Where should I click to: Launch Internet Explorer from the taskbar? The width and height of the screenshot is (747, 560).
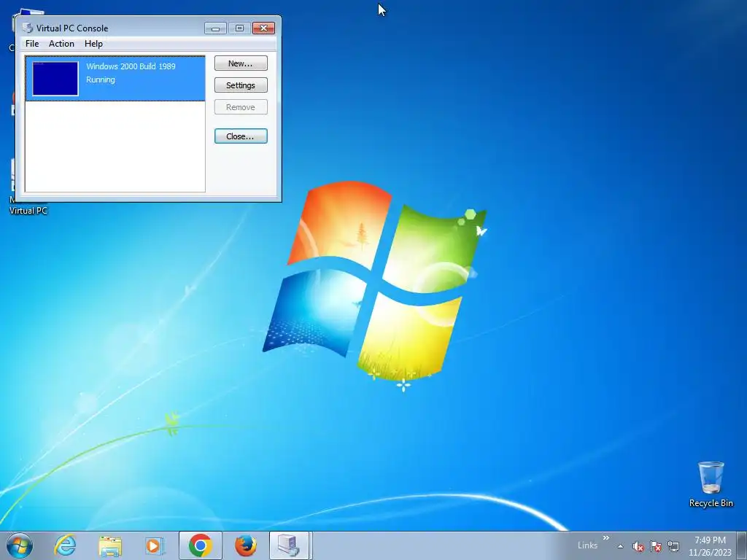[65, 545]
